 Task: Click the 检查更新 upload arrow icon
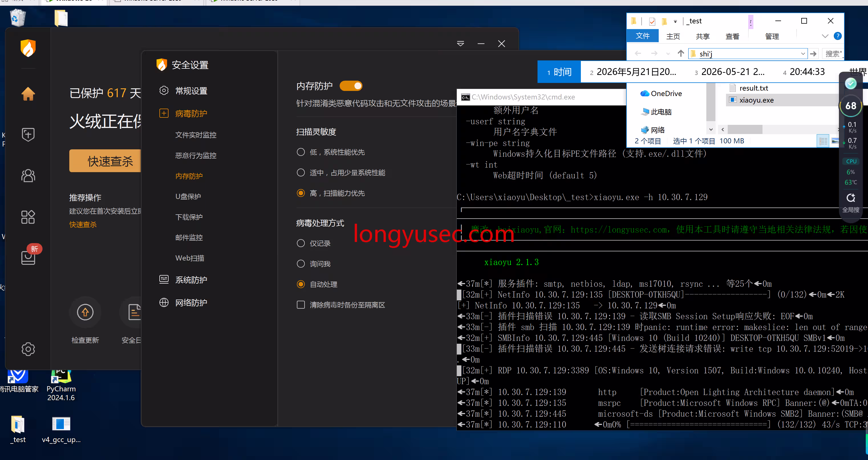tap(85, 312)
